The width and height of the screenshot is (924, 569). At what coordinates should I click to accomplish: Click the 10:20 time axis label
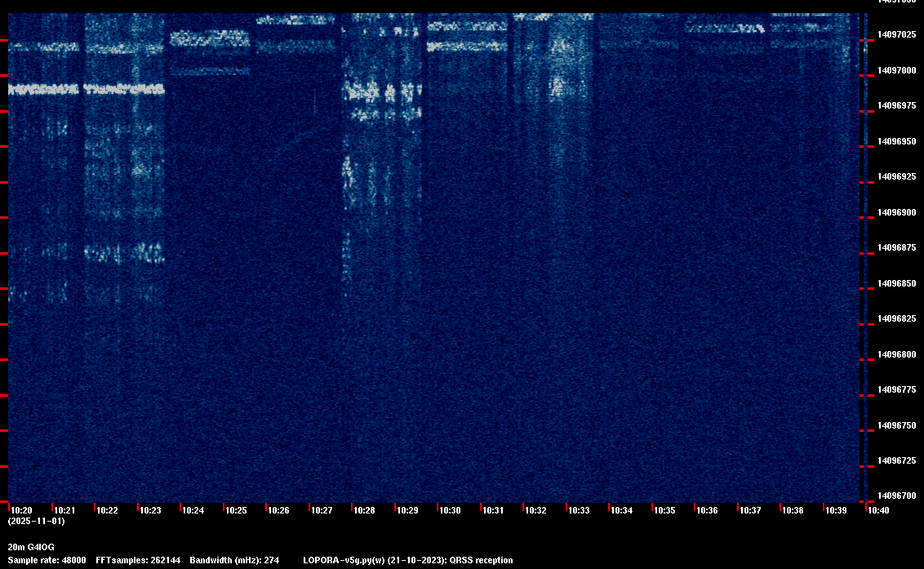pyautogui.click(x=21, y=510)
